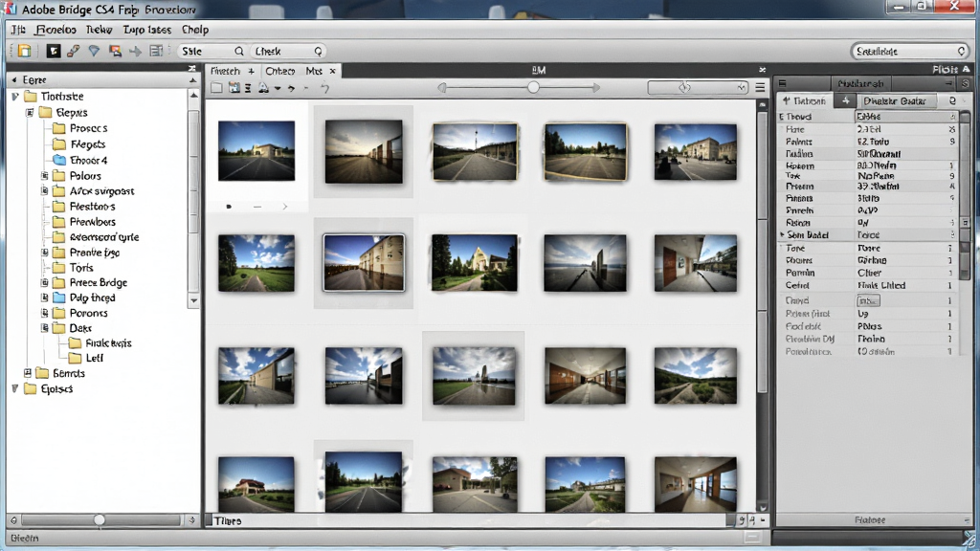Open the Tiekw menu

99,30
